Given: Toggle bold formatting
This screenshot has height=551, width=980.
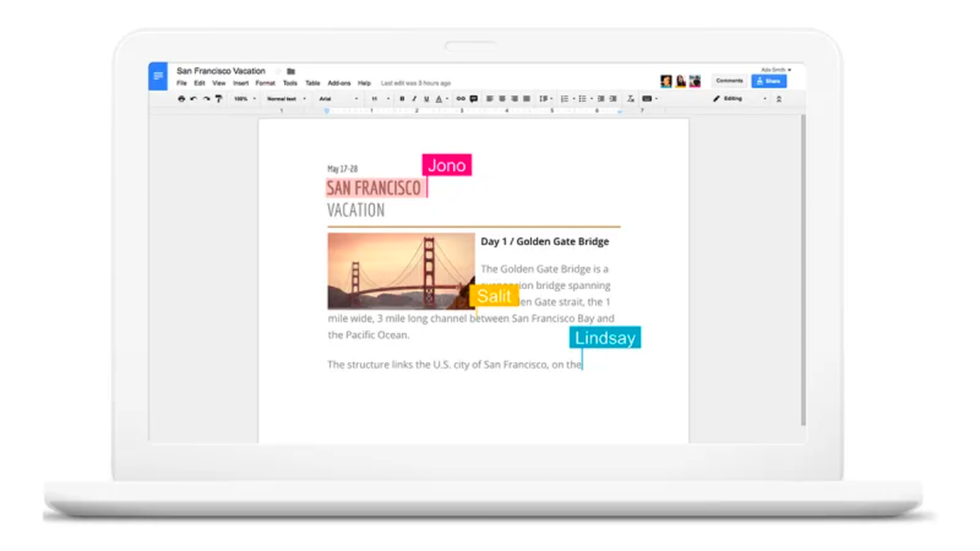Looking at the screenshot, I should [402, 99].
